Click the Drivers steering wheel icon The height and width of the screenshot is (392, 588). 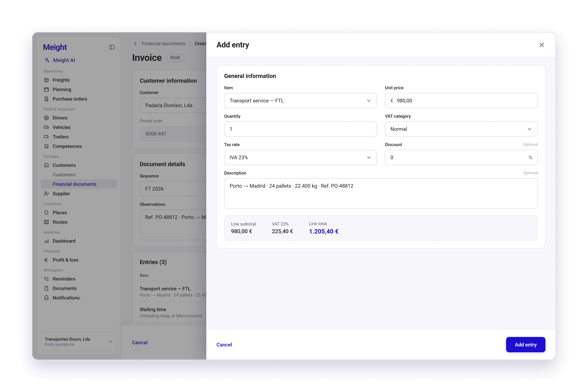click(x=46, y=118)
